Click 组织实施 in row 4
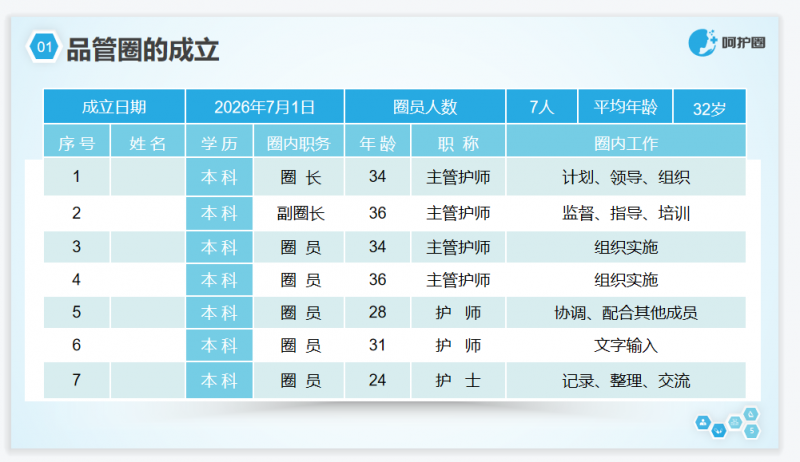The image size is (800, 462). point(626,279)
